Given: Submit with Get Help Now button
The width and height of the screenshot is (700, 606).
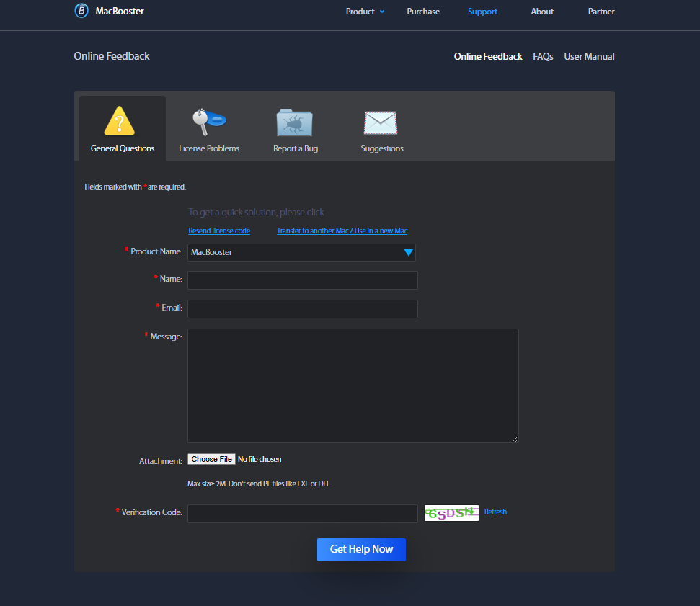Looking at the screenshot, I should click(x=361, y=549).
